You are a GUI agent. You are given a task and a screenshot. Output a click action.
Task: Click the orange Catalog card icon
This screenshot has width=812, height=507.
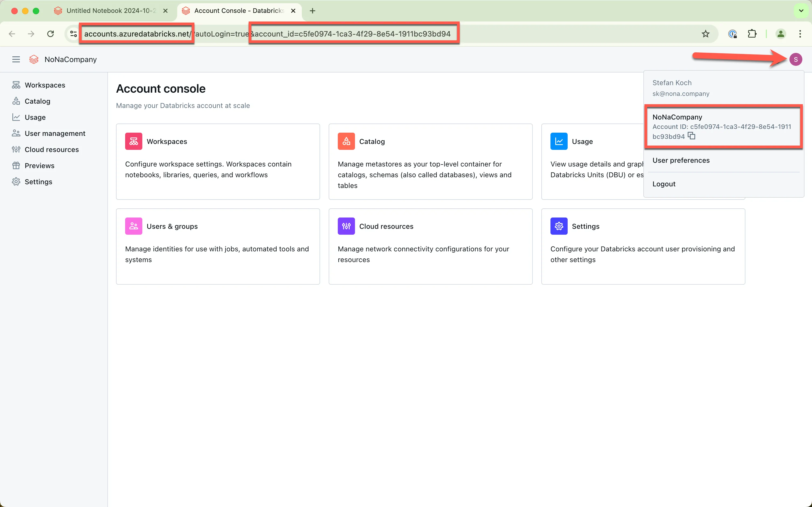(x=346, y=141)
